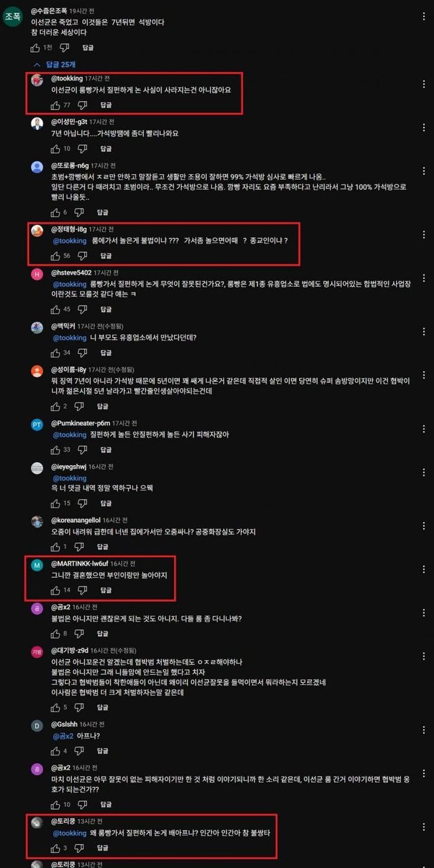This screenshot has height=868, width=434.
Task: Open @ieyegshwj's profile avatar
Action: 37,468
